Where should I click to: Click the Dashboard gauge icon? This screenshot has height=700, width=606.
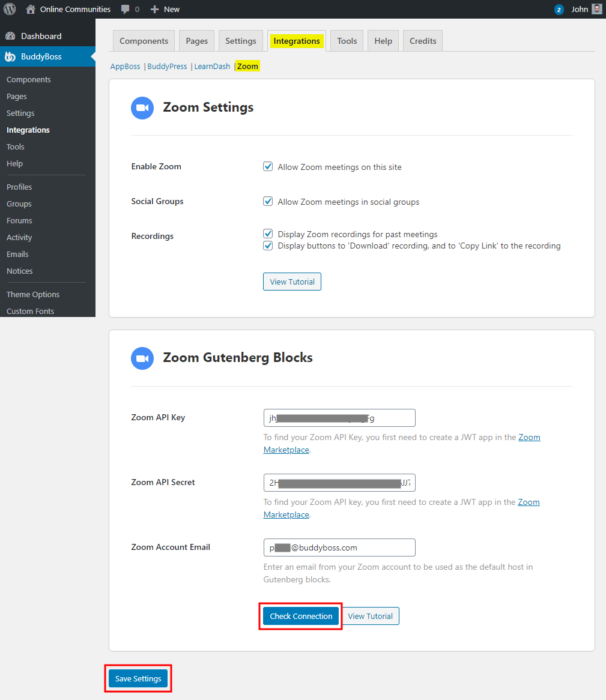coord(10,36)
